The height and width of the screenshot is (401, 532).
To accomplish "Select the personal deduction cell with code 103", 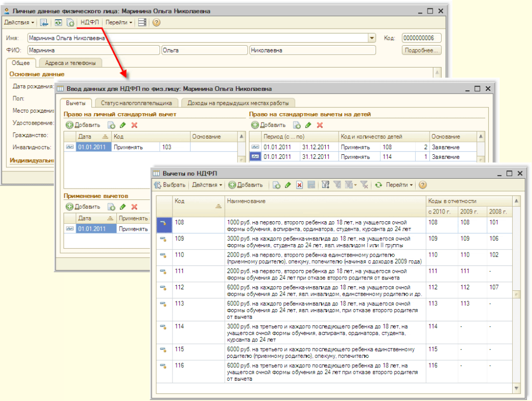I will click(x=175, y=147).
